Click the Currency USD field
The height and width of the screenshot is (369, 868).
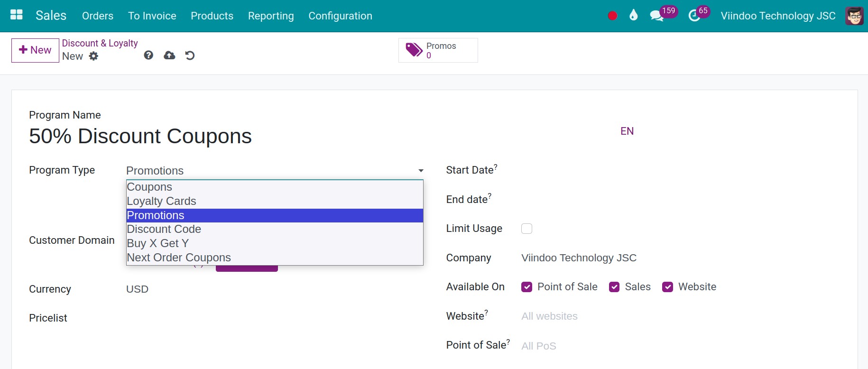click(275, 289)
